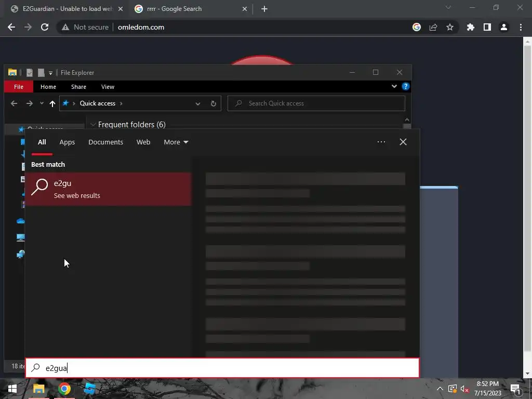The width and height of the screenshot is (532, 399).
Task: Open Customize Quick Access Toolbar dropdown
Action: (x=50, y=73)
